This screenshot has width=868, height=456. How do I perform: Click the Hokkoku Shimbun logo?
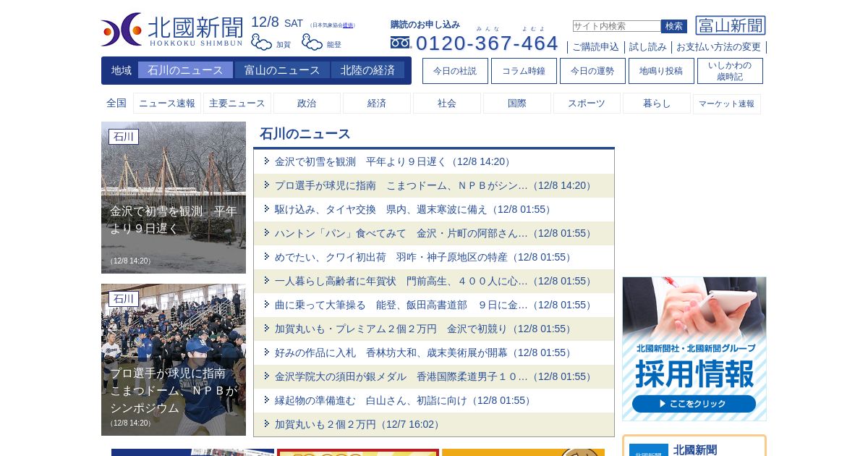172,30
